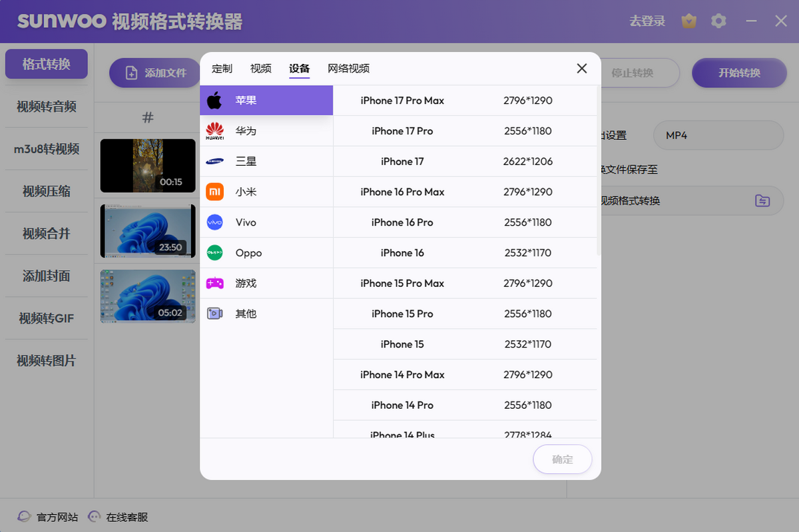
Task: Select the Apple brand icon
Action: pyautogui.click(x=214, y=100)
